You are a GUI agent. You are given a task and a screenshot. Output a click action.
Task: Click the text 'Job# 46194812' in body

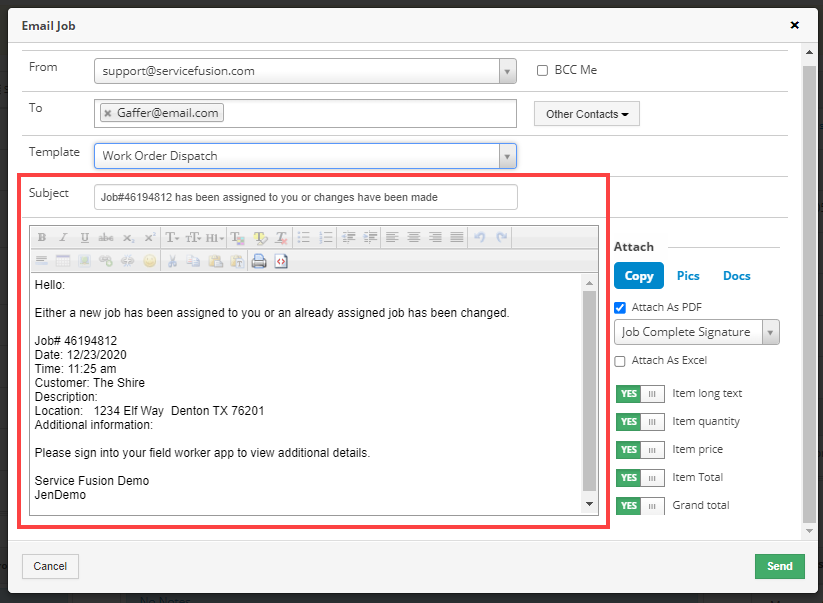coord(76,341)
